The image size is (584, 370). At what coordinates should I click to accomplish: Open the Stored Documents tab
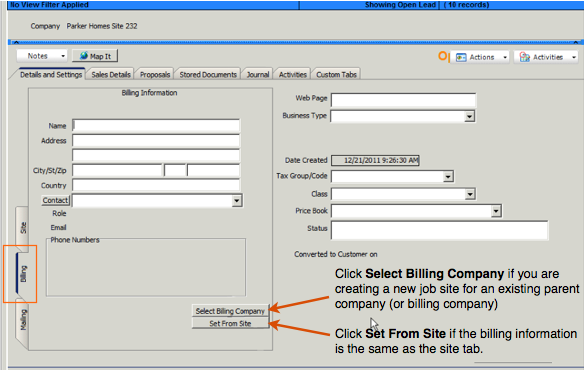(x=208, y=75)
